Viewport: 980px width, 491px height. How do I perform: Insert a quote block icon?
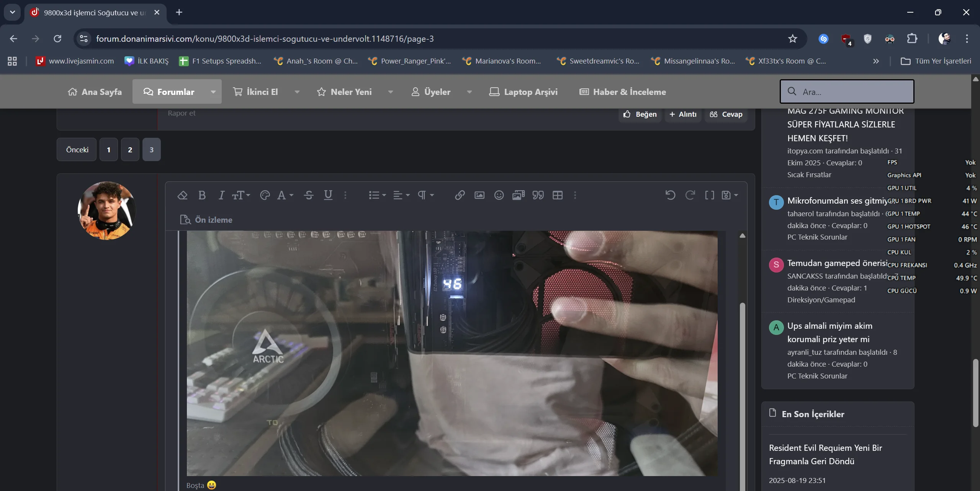click(x=538, y=195)
